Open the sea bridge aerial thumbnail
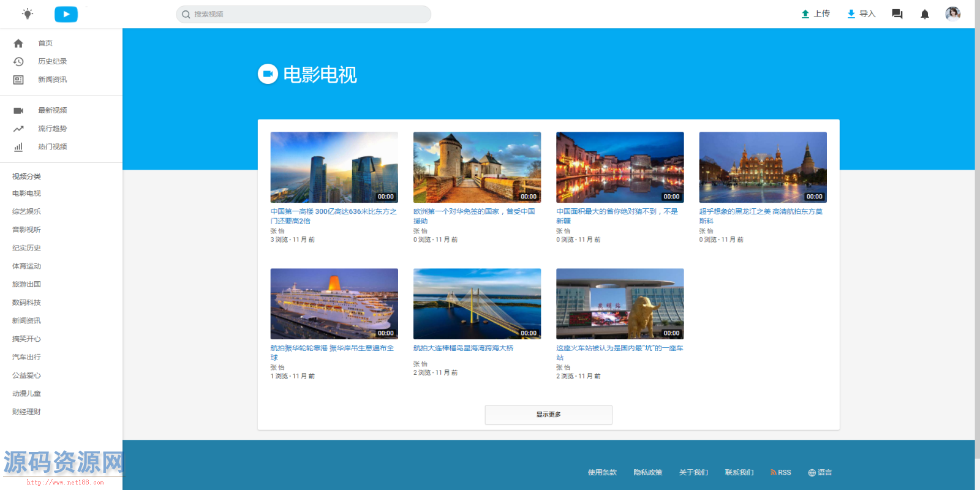The width and height of the screenshot is (980, 490). pos(477,304)
